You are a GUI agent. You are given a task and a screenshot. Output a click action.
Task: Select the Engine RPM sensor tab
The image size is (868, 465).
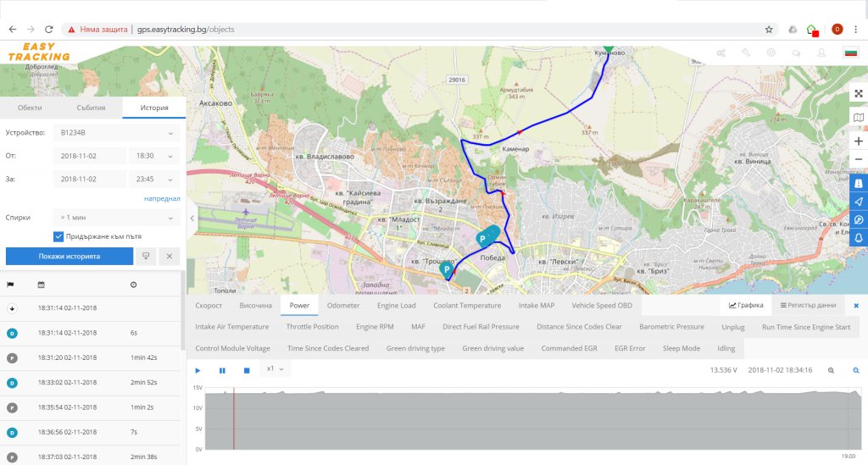point(375,326)
